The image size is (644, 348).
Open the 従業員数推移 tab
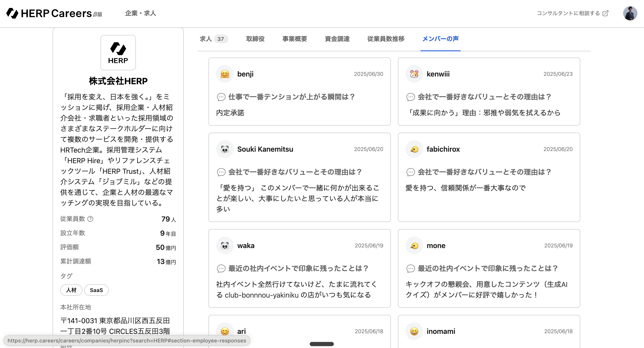click(386, 39)
